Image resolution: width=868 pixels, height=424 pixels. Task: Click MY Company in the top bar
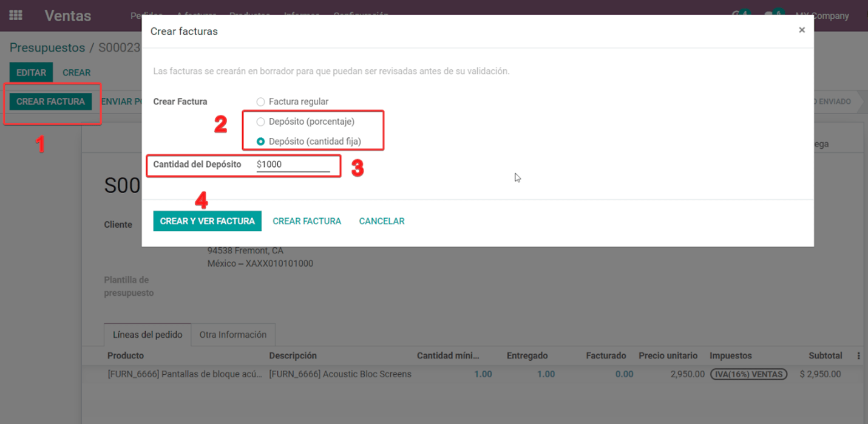pos(822,16)
